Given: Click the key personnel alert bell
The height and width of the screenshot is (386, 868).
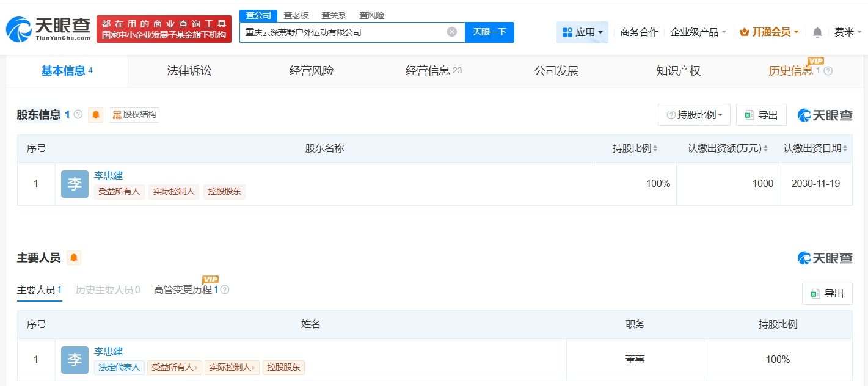Looking at the screenshot, I should point(74,258).
